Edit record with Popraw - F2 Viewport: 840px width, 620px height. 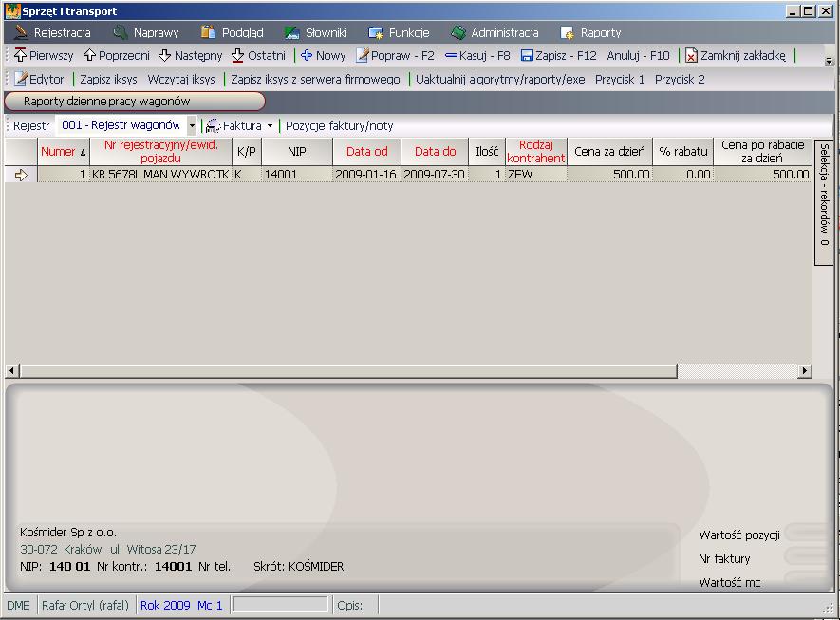[x=396, y=55]
